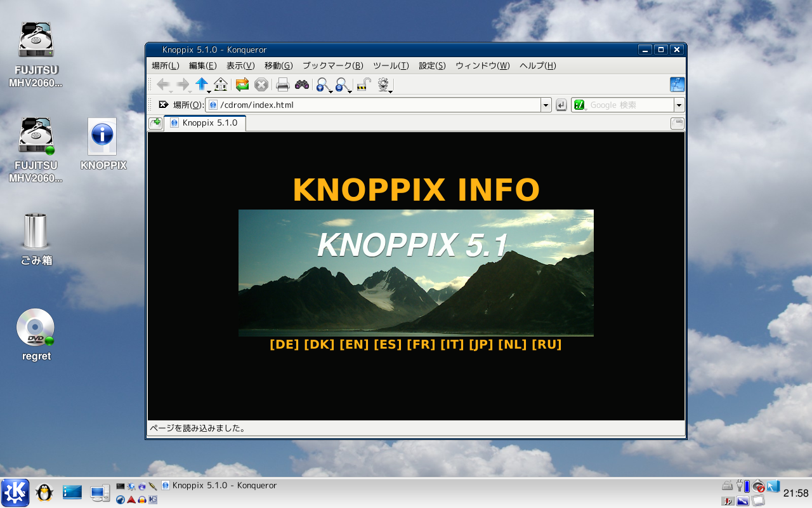Click the animated Konqueror logo in toolbar corner
Screen dimensions: 812x508
click(x=677, y=84)
